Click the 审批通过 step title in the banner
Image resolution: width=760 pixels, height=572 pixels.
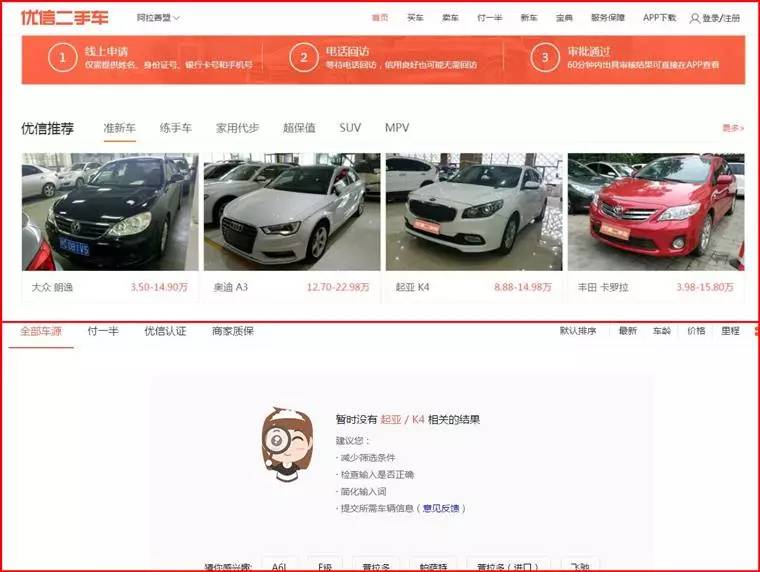click(589, 51)
